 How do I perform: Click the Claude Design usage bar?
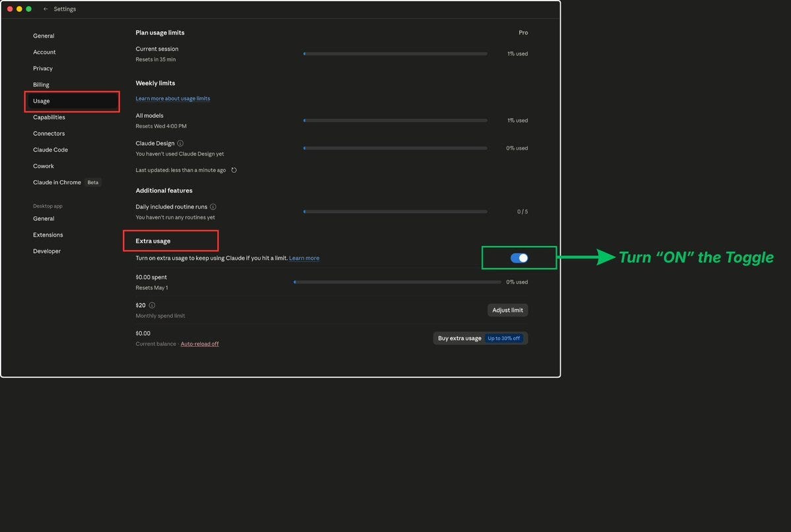(396, 148)
